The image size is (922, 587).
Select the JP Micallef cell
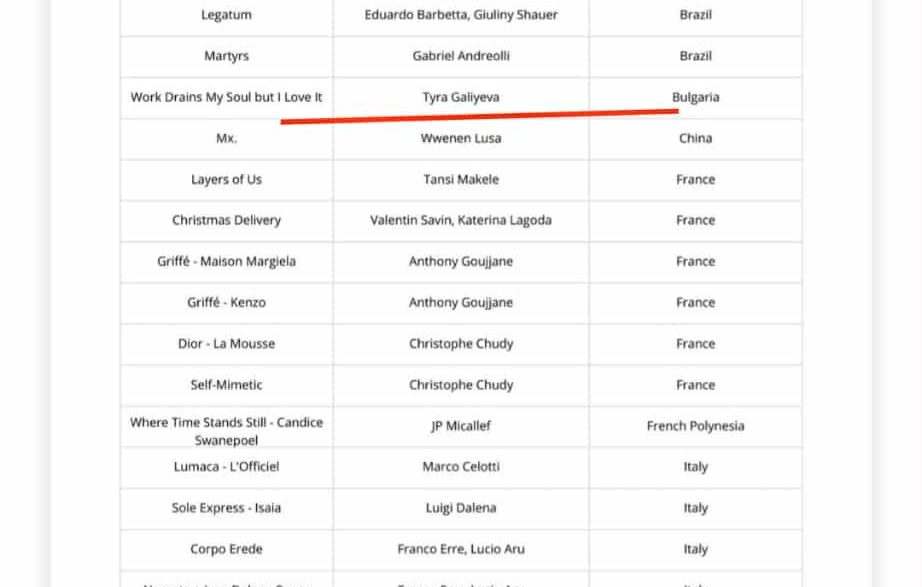(x=461, y=425)
